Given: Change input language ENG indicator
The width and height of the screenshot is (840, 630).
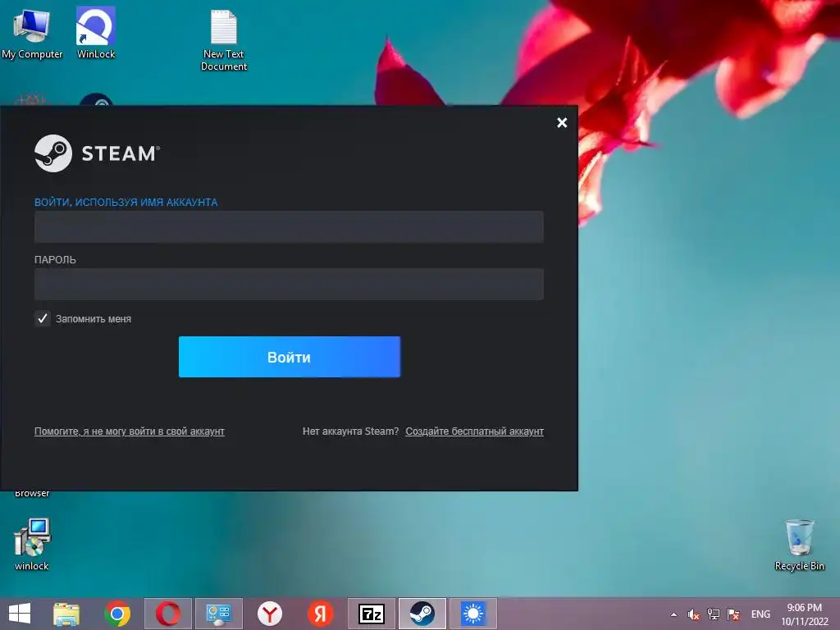Looking at the screenshot, I should pos(760,614).
